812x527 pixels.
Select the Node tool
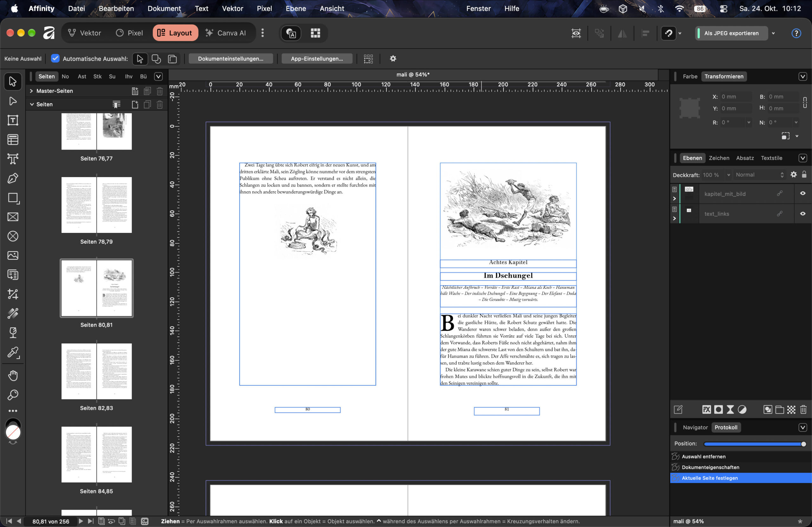13,101
